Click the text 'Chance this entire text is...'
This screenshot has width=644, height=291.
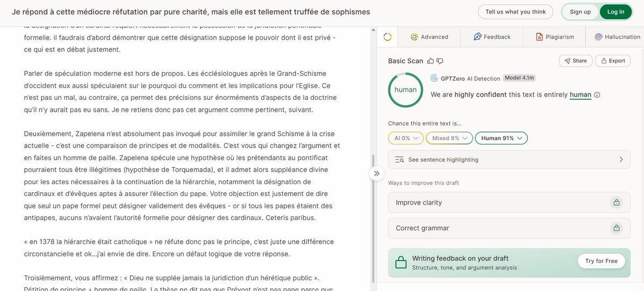coord(425,123)
